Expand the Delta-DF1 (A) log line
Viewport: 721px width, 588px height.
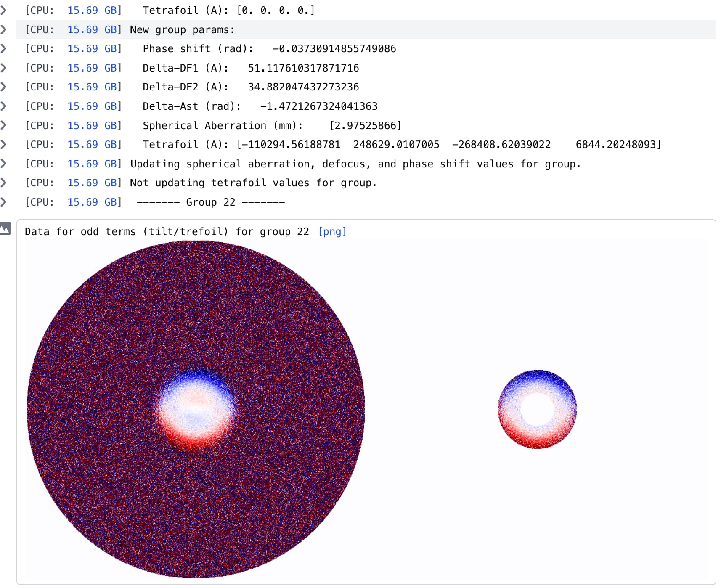pyautogui.click(x=4, y=68)
